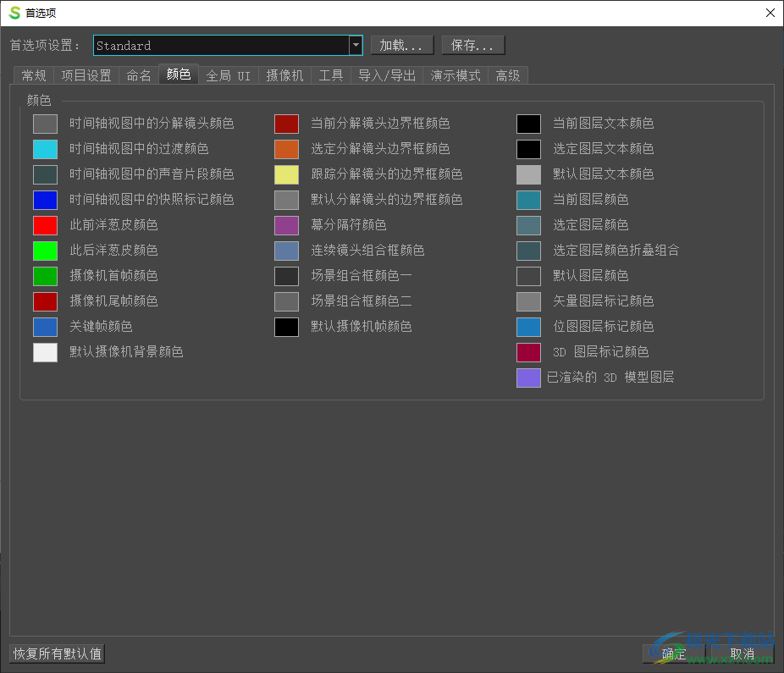This screenshot has width=784, height=673.
Task: Pick color for 时间轴视图中的分解镜头颜色
Action: point(45,124)
